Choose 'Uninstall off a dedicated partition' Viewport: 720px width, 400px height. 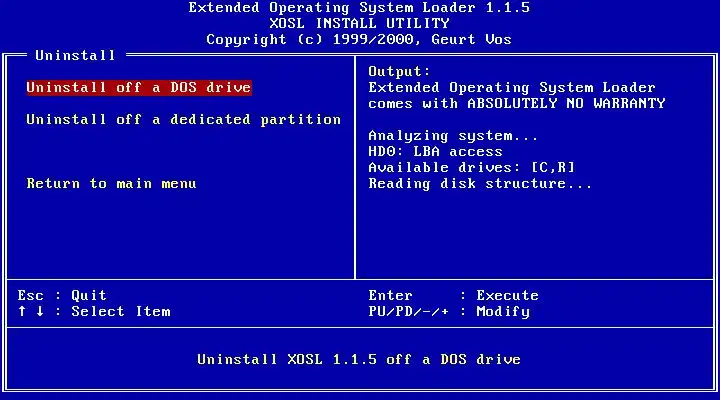pos(184,119)
